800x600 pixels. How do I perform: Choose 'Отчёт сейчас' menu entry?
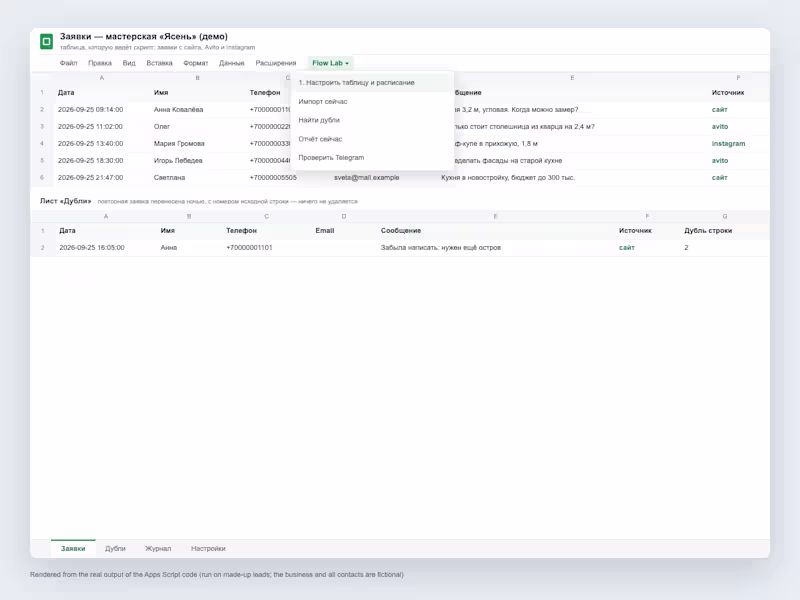[x=372, y=139]
